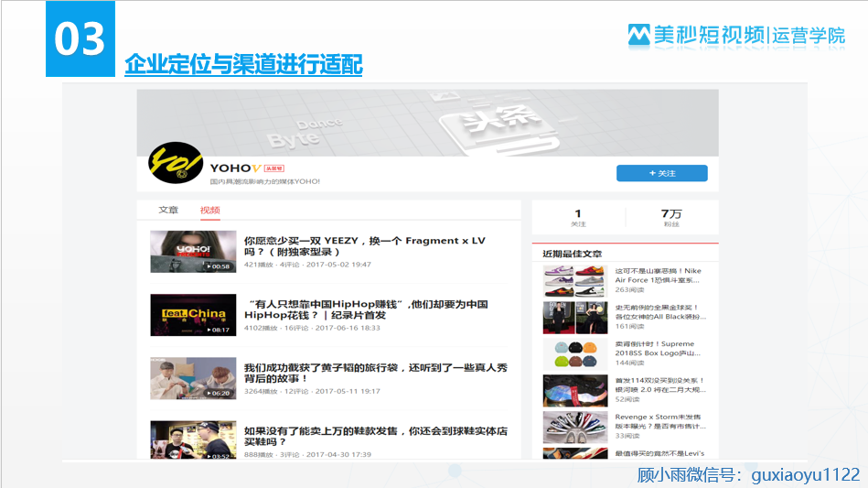This screenshot has height=488, width=868.
Task: Click the 888播放 2017-04-30 stats line
Action: tap(307, 454)
